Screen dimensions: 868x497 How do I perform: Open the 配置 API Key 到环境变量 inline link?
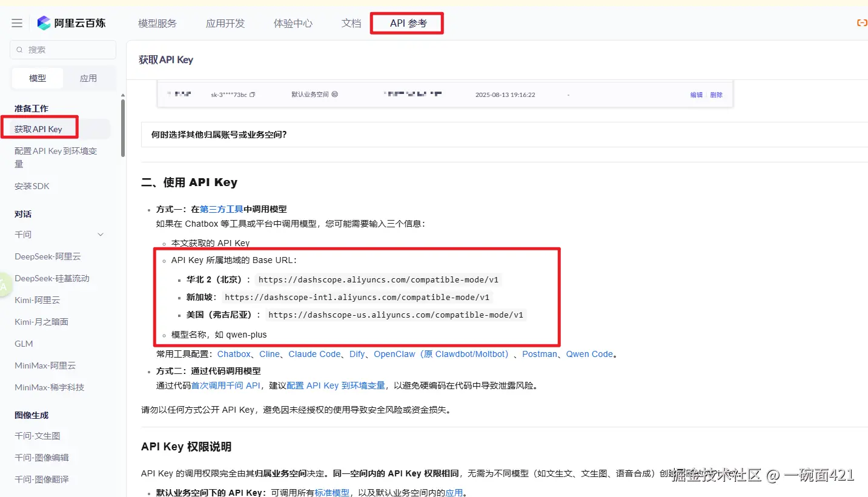(x=336, y=385)
